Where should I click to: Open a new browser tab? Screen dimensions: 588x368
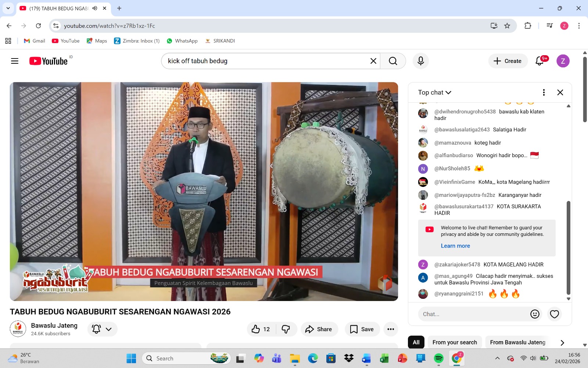tap(119, 8)
